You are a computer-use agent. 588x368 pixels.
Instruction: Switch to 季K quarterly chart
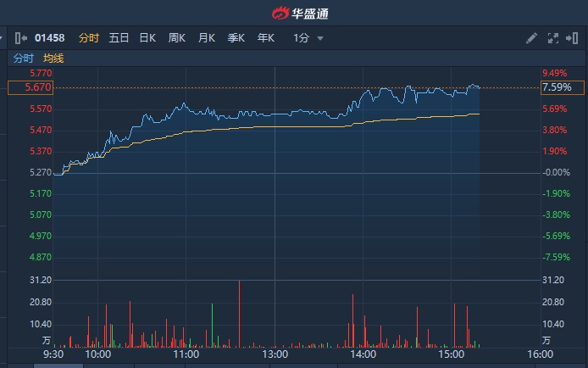[x=236, y=38]
